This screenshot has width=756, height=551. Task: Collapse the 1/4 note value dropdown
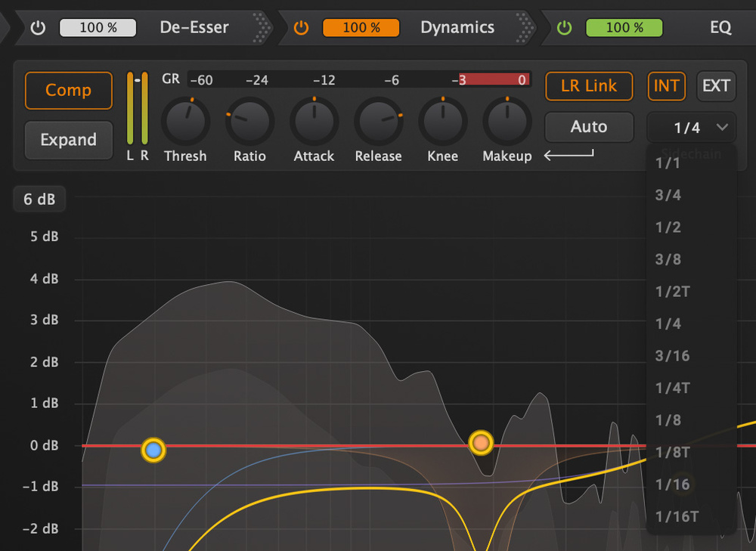(692, 128)
